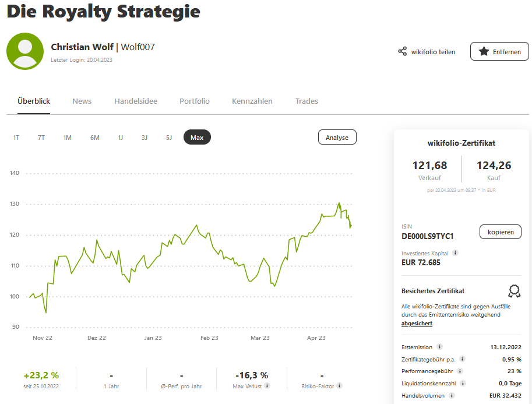Open the Kennzahlen tab

[x=252, y=101]
